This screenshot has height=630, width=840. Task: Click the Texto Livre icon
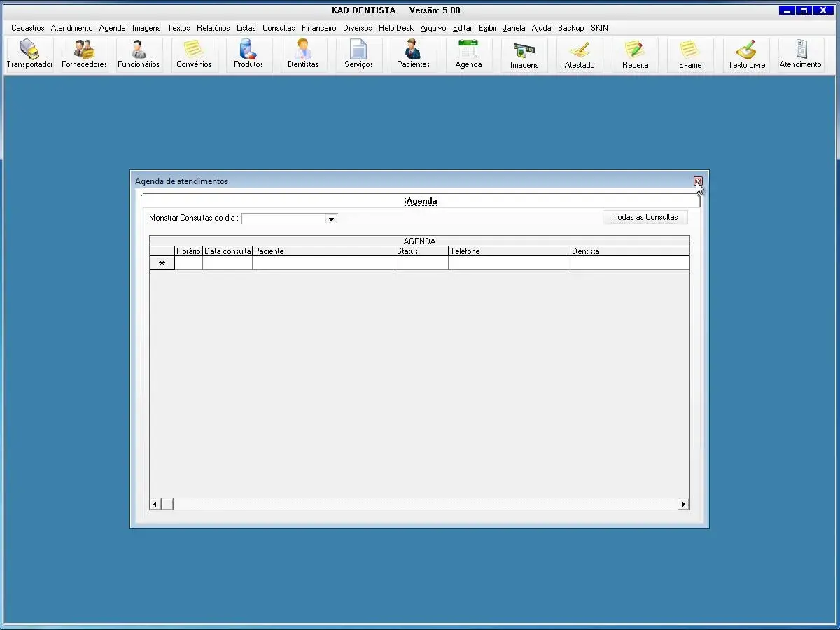pos(746,55)
